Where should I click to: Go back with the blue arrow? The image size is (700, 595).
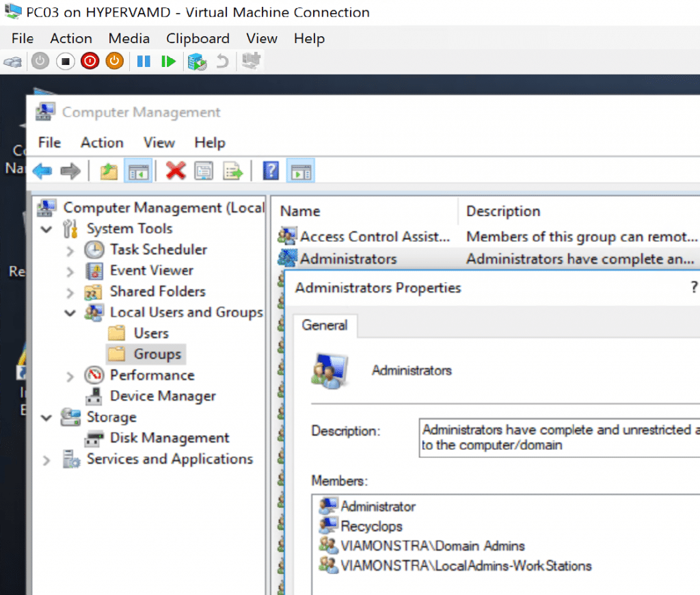pyautogui.click(x=42, y=170)
